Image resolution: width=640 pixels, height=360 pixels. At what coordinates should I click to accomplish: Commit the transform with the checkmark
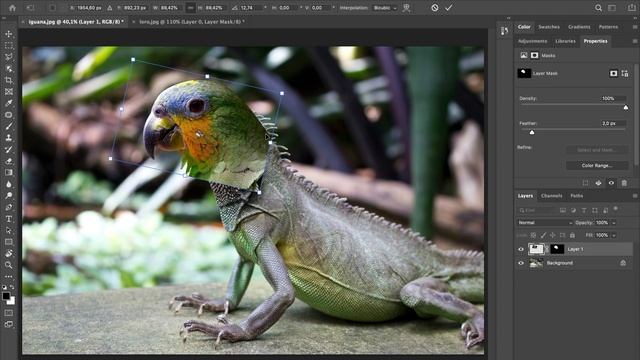click(449, 8)
